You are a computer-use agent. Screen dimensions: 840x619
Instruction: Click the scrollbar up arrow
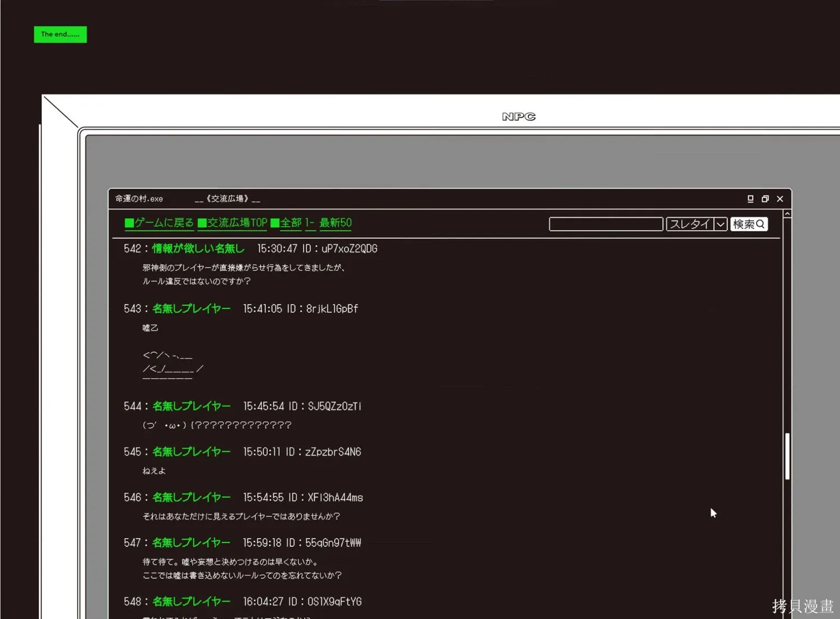(x=787, y=214)
